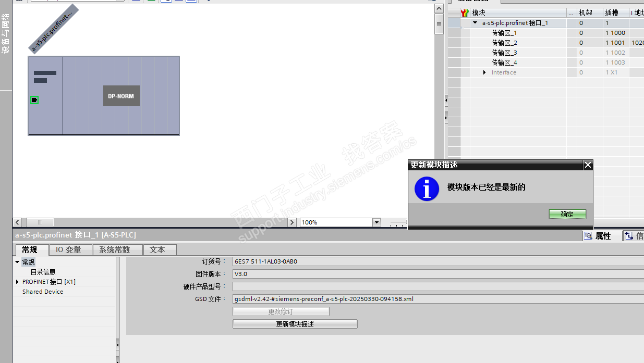Click the green PROFINET port on the device
This screenshot has width=644, height=363.
pos(34,100)
